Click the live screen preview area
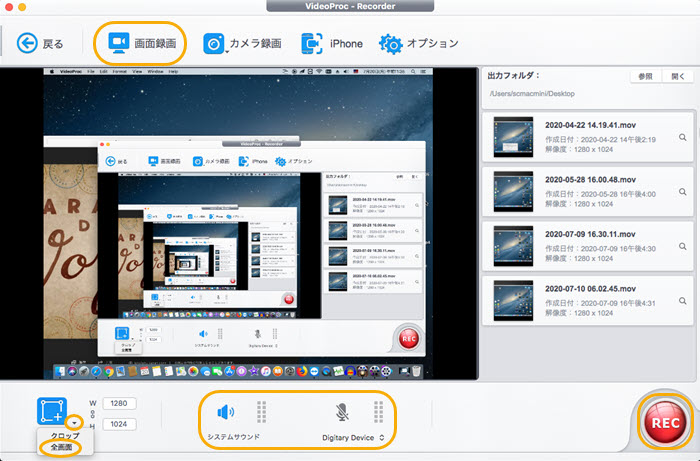 238,224
